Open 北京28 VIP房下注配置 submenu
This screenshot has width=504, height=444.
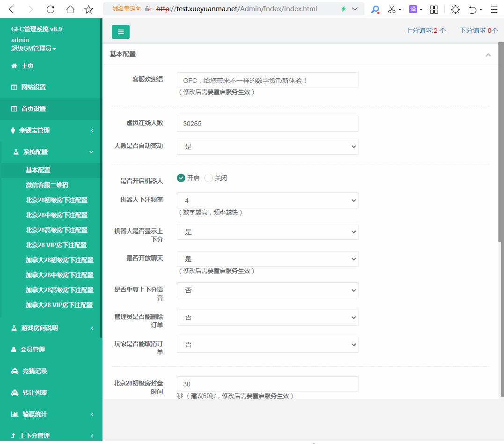[56, 245]
